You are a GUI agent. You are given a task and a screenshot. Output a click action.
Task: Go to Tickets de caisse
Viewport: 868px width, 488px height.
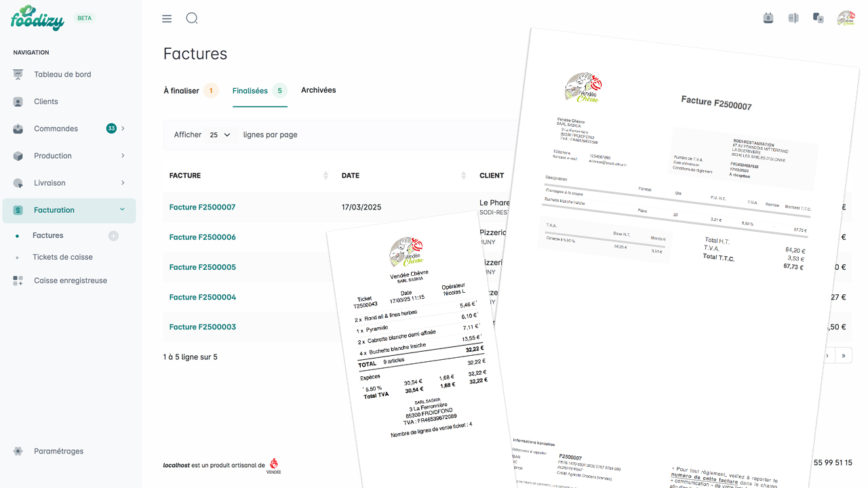click(x=62, y=258)
